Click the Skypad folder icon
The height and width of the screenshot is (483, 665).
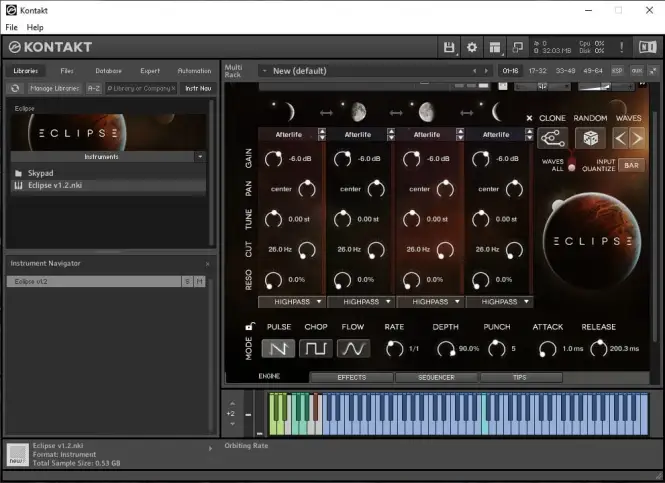18,173
